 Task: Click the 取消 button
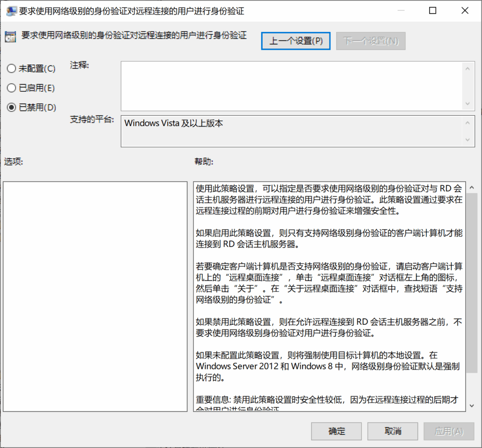coord(392,431)
